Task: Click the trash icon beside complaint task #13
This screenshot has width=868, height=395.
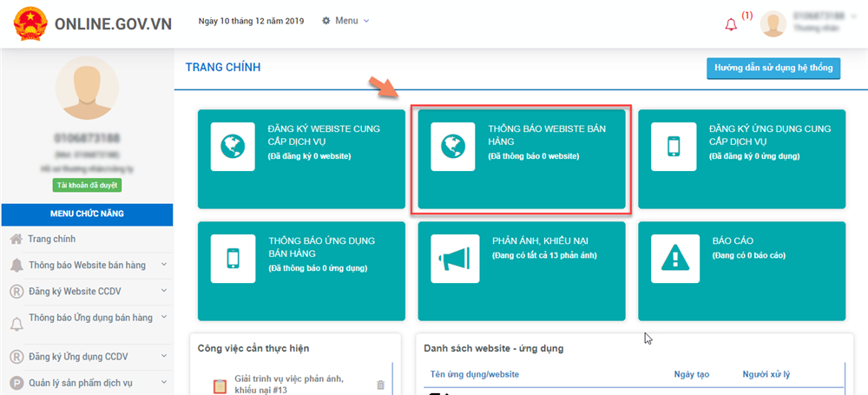Action: coord(380,385)
